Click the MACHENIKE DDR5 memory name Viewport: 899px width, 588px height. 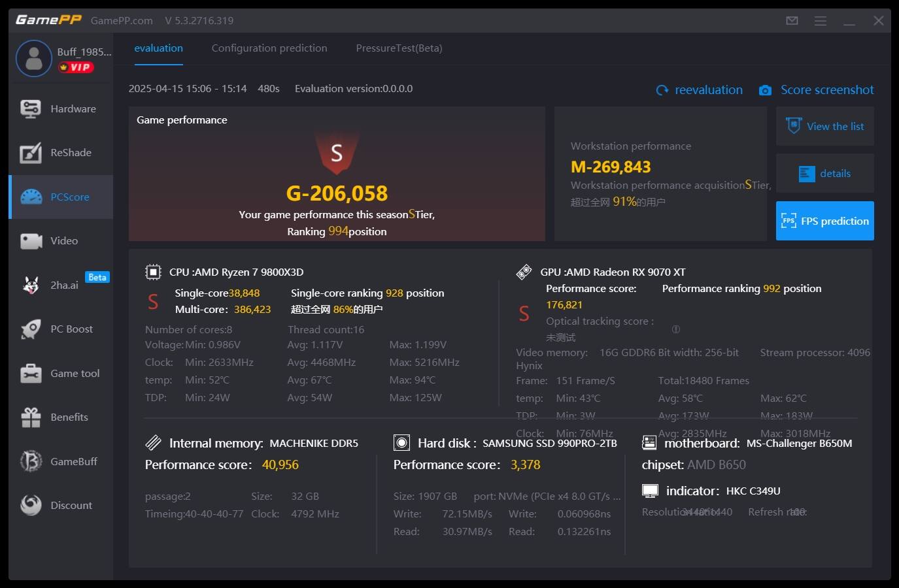[x=314, y=444]
